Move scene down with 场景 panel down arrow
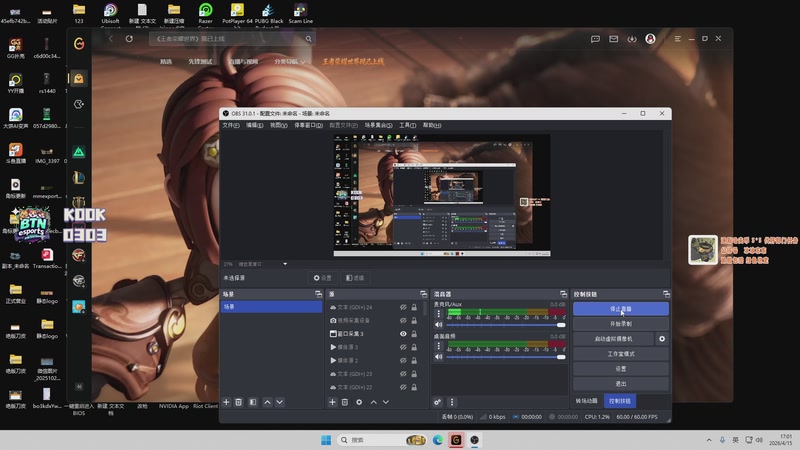The height and width of the screenshot is (450, 800). (x=280, y=402)
